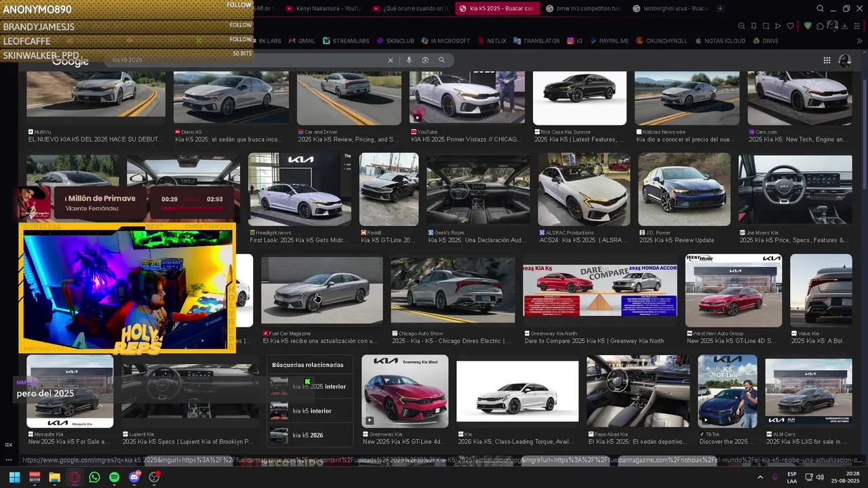Open WhatsApp from the taskbar
This screenshot has width=868, height=488.
94,477
